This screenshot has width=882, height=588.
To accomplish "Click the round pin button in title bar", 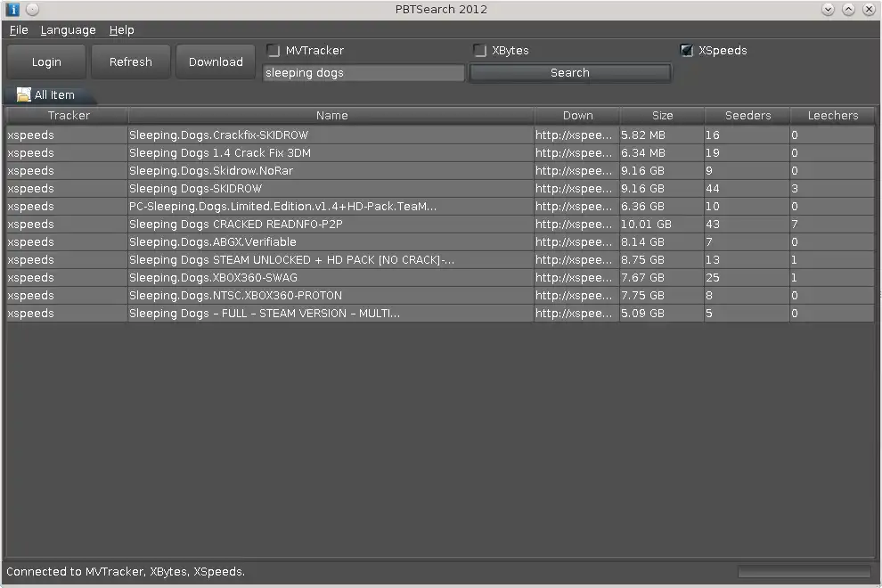I will click(33, 10).
